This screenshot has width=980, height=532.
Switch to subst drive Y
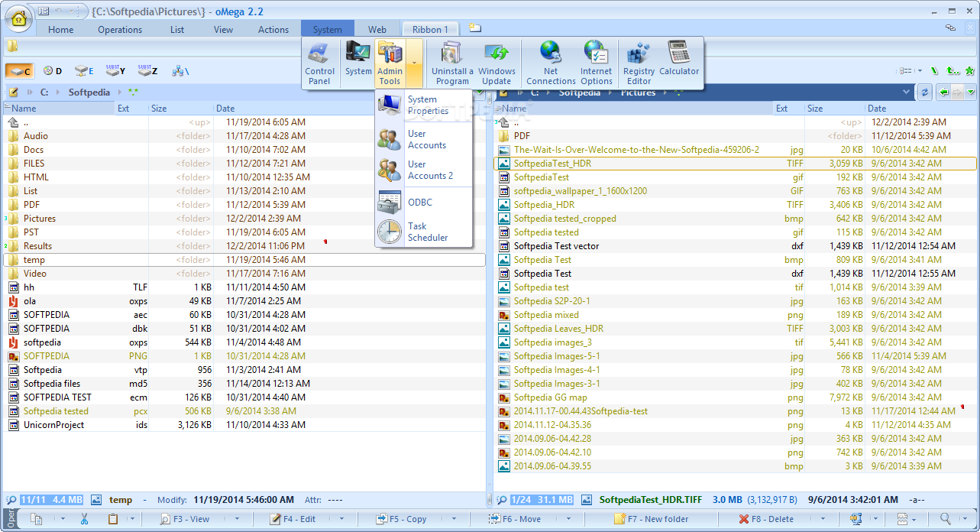[115, 71]
